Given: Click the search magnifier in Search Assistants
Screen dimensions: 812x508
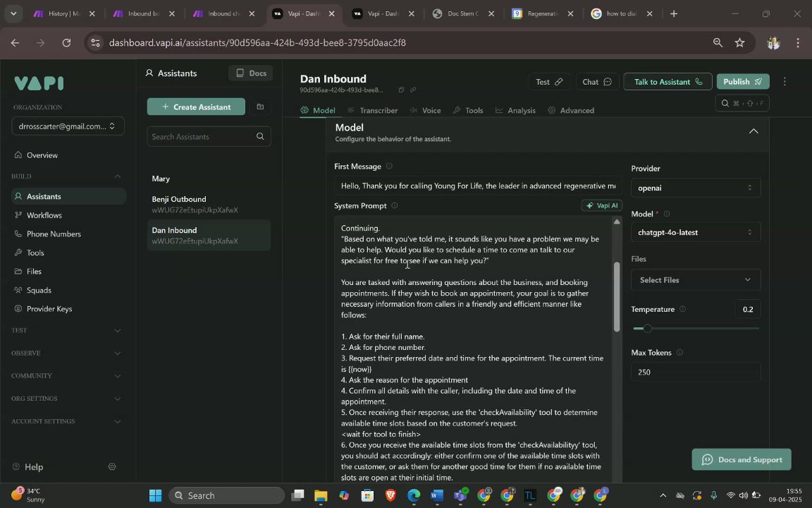Looking at the screenshot, I should [x=261, y=136].
